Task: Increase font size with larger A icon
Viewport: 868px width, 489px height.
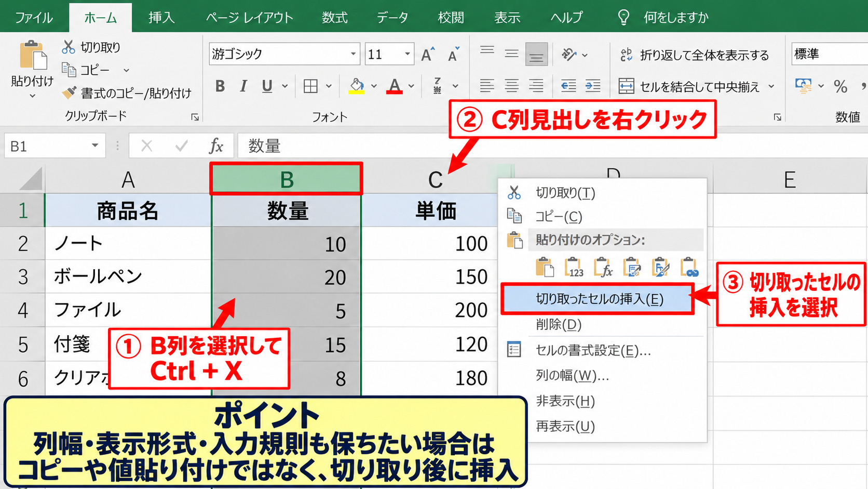Action: click(428, 54)
